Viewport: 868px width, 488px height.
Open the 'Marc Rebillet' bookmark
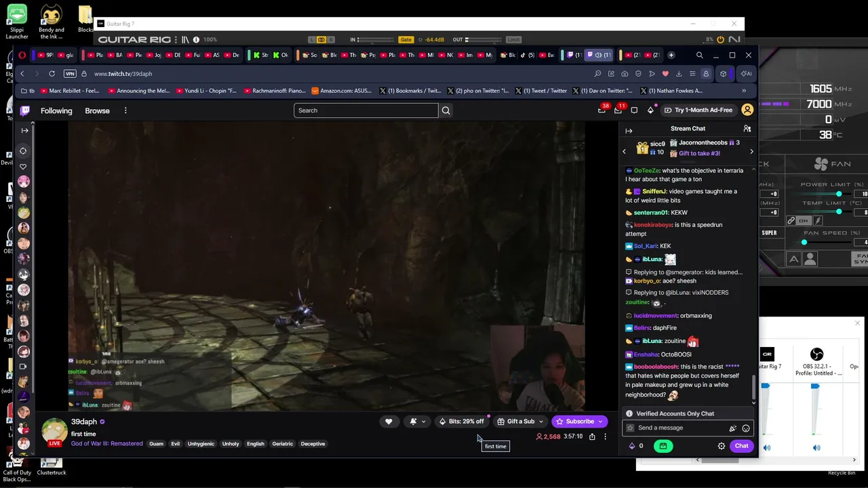(x=70, y=91)
